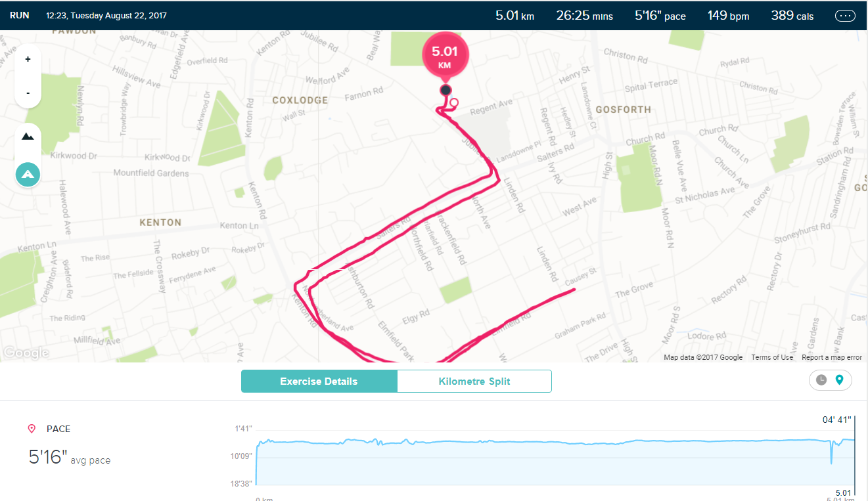
Task: Open the overflow options menu in the header
Action: 845,15
